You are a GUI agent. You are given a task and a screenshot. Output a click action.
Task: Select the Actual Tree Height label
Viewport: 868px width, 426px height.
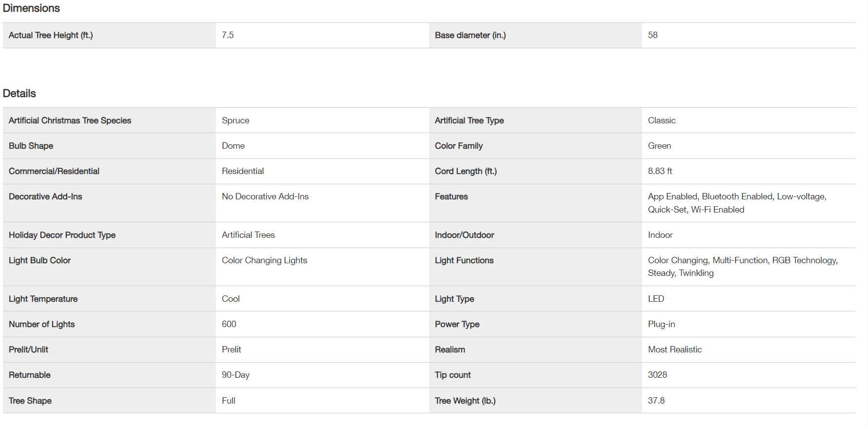(51, 35)
